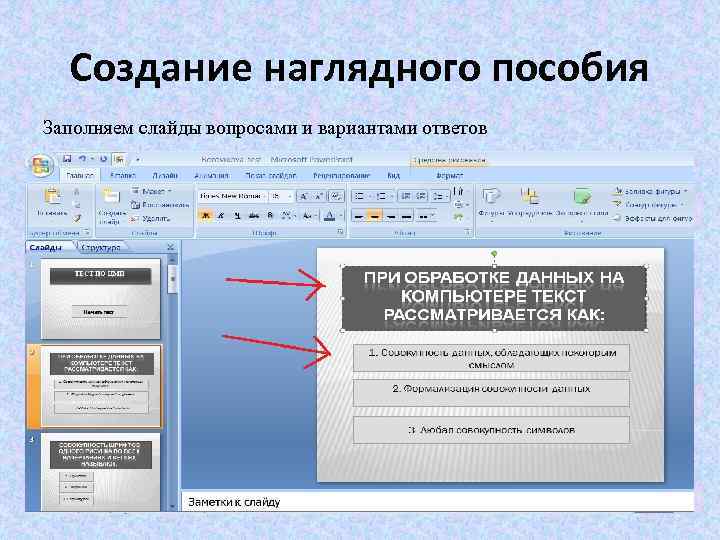Click the Format Painter brush icon
Viewport: 720px width, 540px height.
77,219
